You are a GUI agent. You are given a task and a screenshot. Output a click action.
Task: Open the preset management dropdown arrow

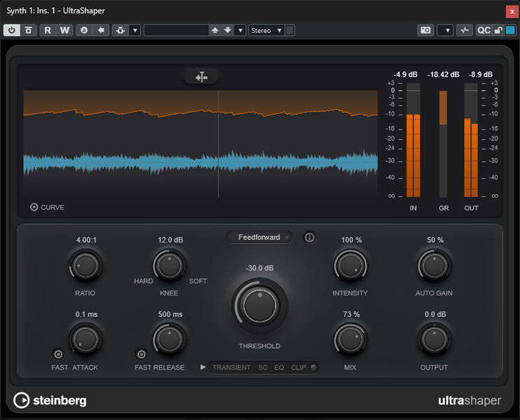[240, 30]
